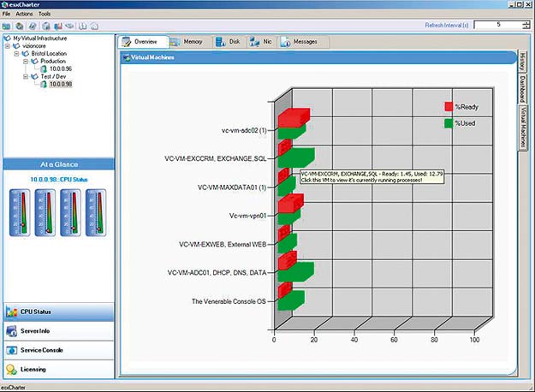Open the Actions menu
Viewport: 535px width, 392px height.
[25, 14]
